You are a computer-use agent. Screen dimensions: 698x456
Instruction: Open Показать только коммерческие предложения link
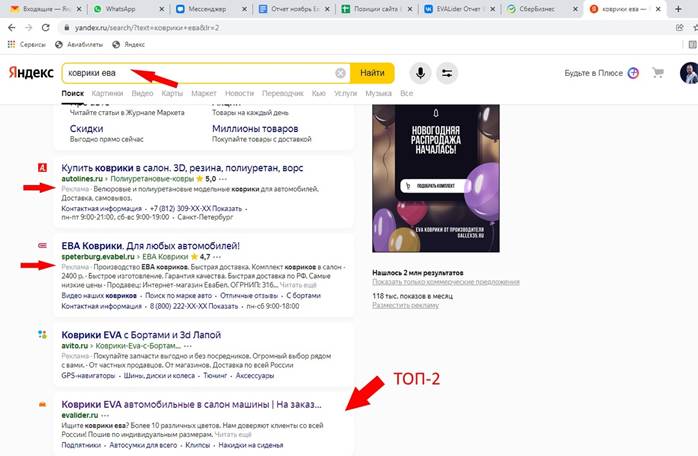(x=446, y=282)
